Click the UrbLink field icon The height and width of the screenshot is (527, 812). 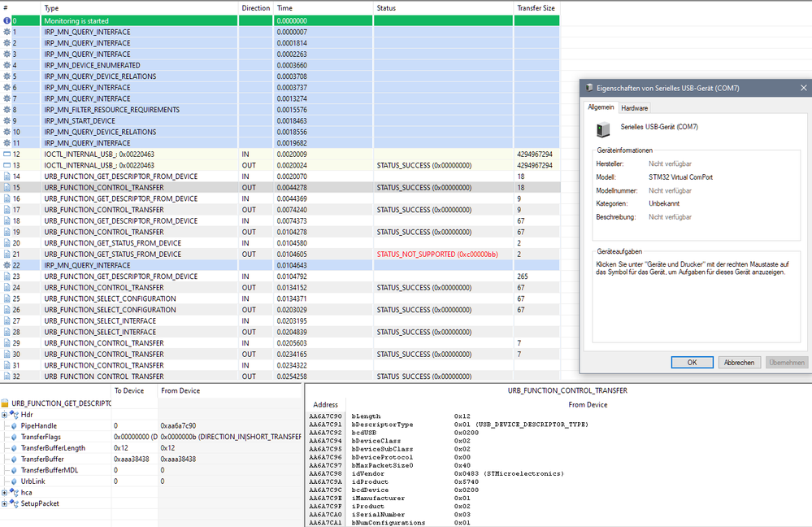coord(15,481)
